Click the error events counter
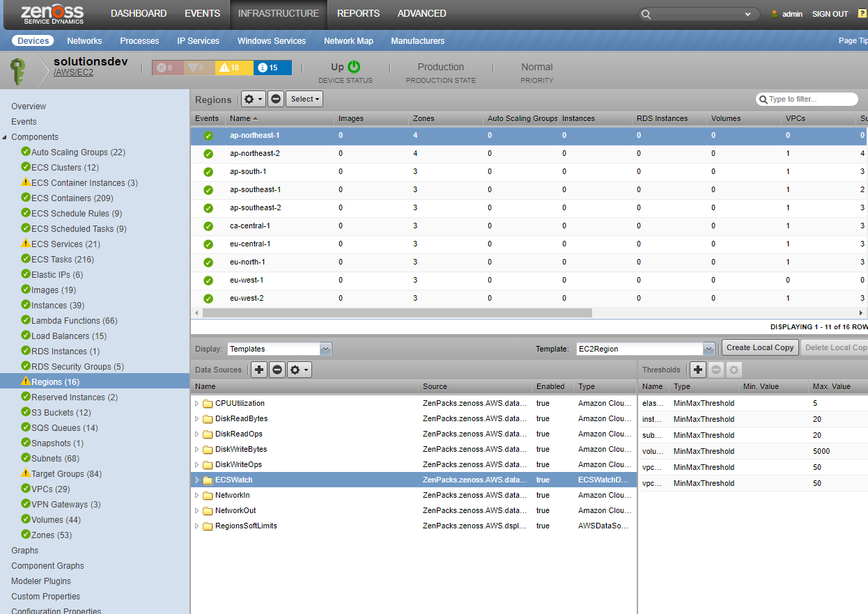The image size is (868, 614). point(199,68)
